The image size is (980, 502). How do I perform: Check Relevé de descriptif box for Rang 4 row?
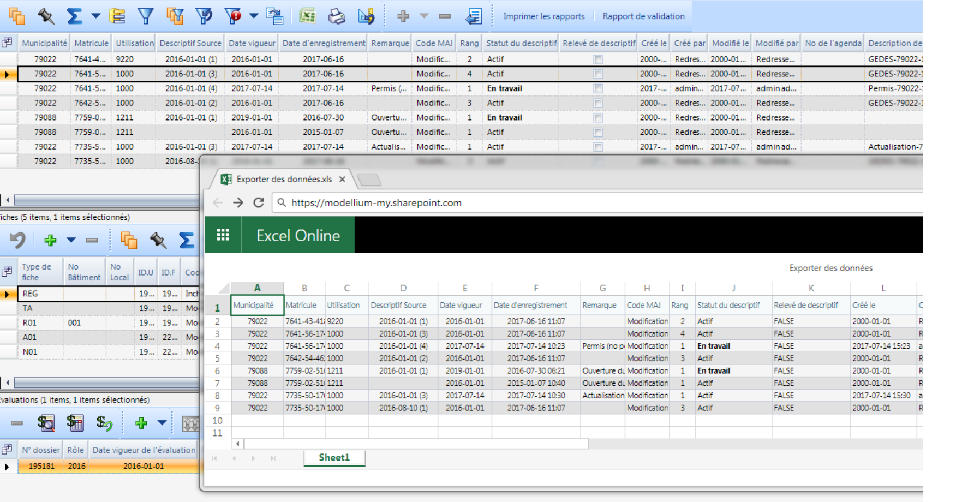[598, 74]
